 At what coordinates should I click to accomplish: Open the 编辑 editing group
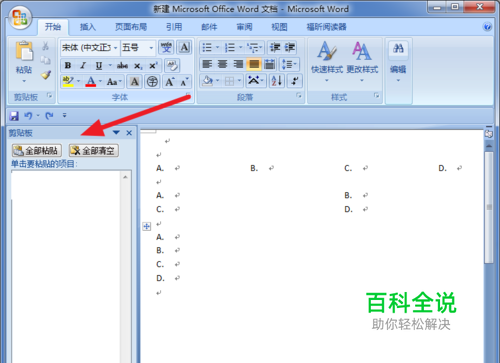[x=398, y=62]
